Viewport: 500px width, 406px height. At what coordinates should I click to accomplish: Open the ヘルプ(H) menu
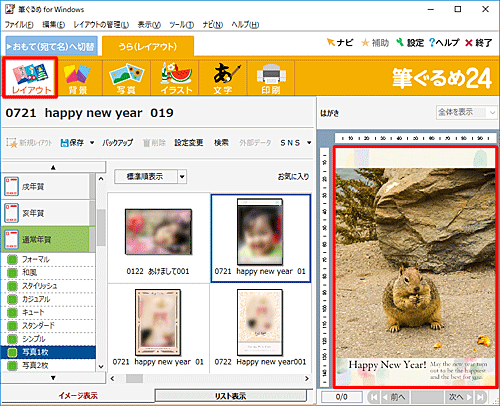[x=245, y=25]
